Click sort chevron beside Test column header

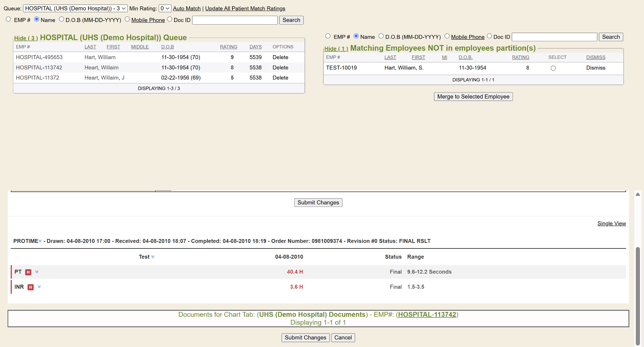[x=153, y=257]
